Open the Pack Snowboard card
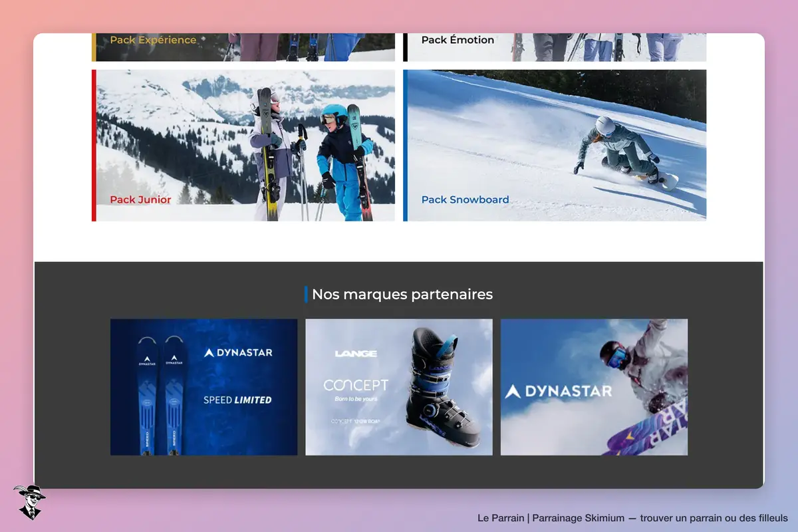 point(555,146)
